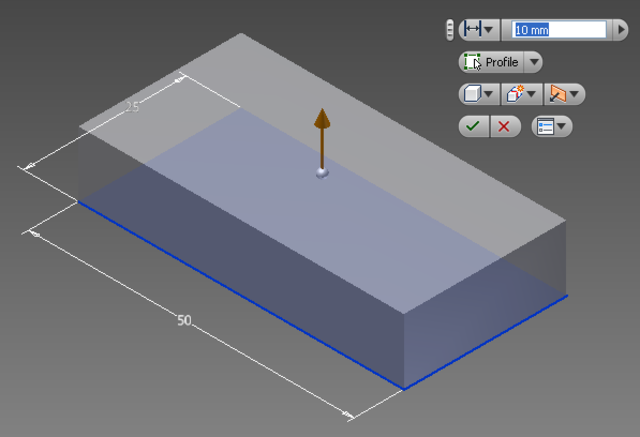The image size is (640, 437).
Task: Click the sphere manipulator at arrow base
Action: click(322, 173)
